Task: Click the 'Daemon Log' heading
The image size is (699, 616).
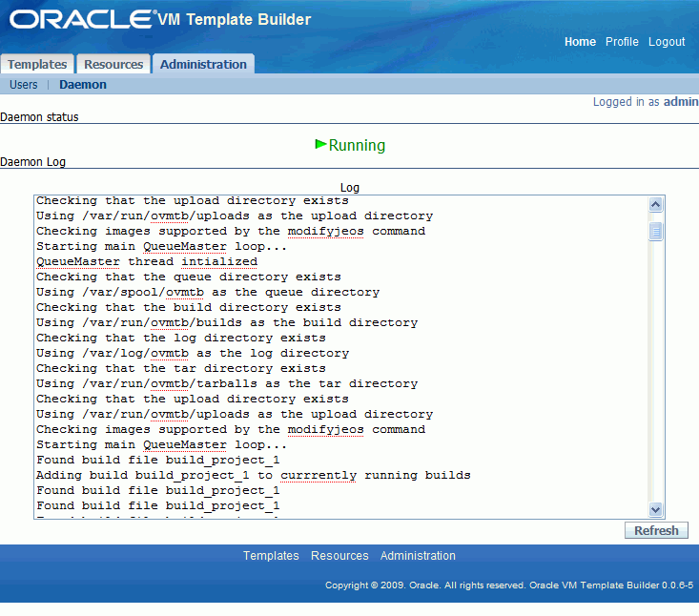Action: coord(32,162)
